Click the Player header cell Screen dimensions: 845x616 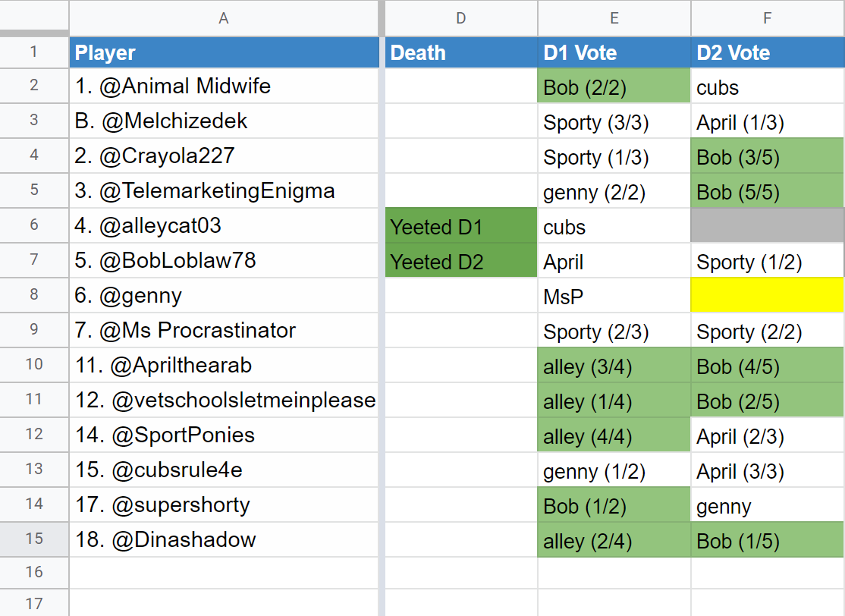(224, 52)
